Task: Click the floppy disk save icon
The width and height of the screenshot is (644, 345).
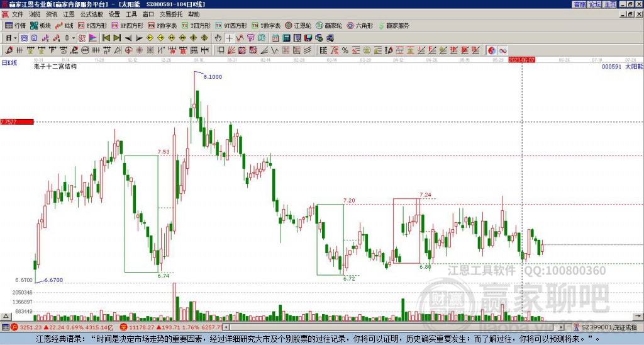Action: pyautogui.click(x=308, y=38)
